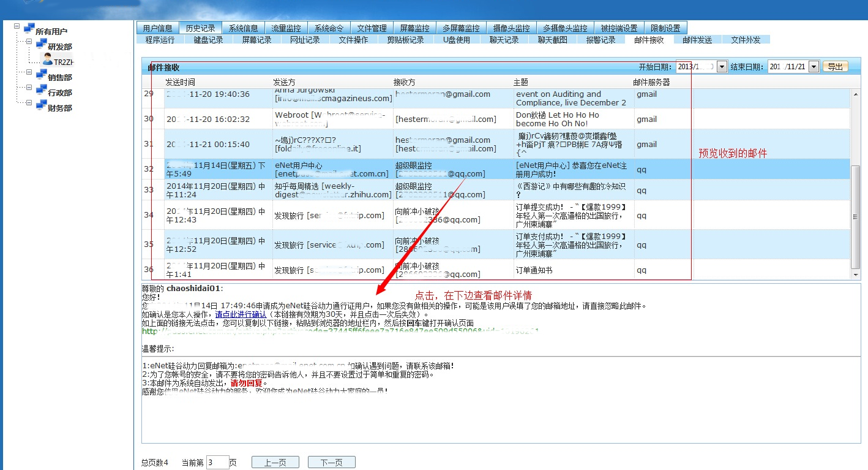Screen dimensions: 868x470
Task: Open the 屏幕监控 tab
Action: pyautogui.click(x=414, y=28)
